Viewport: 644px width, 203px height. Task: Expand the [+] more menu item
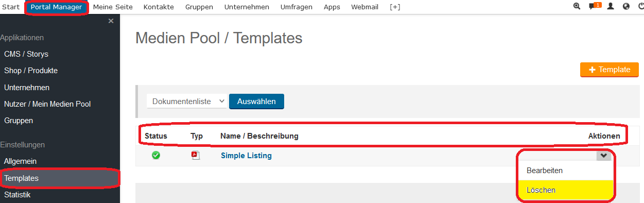coord(395,7)
